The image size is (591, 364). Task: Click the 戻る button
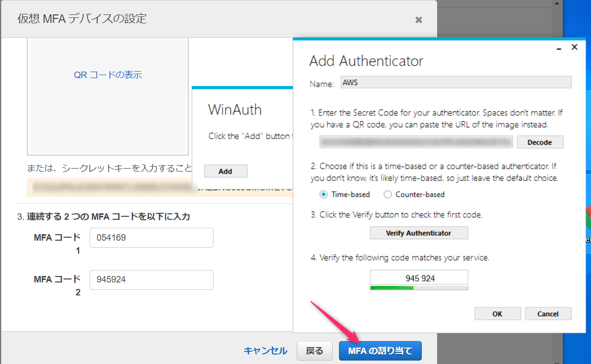point(314,351)
